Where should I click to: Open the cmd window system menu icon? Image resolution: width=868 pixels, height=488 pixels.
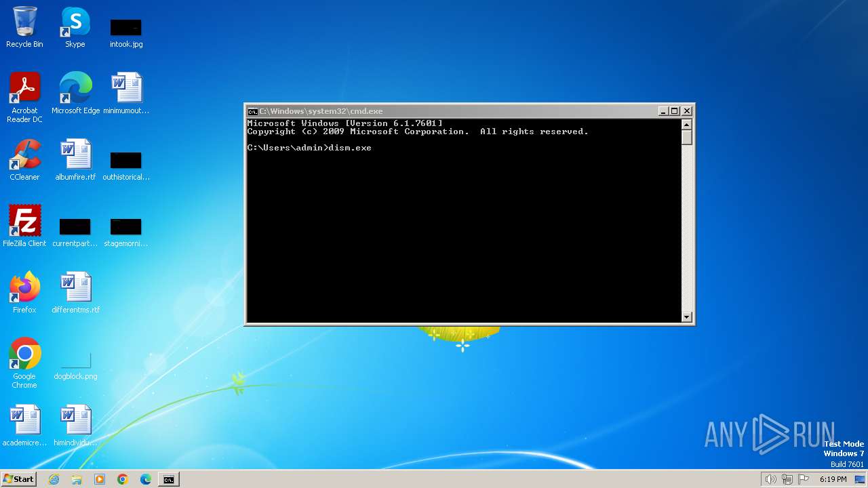point(252,111)
